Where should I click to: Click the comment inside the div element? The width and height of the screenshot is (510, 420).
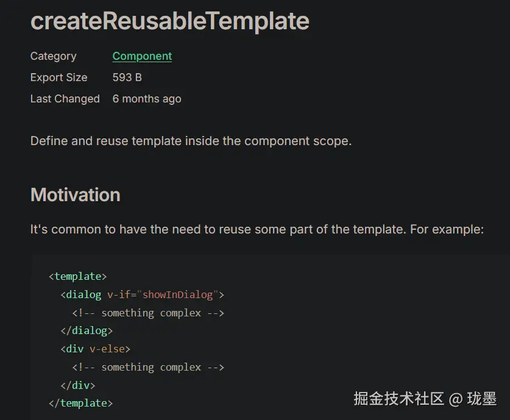point(148,367)
